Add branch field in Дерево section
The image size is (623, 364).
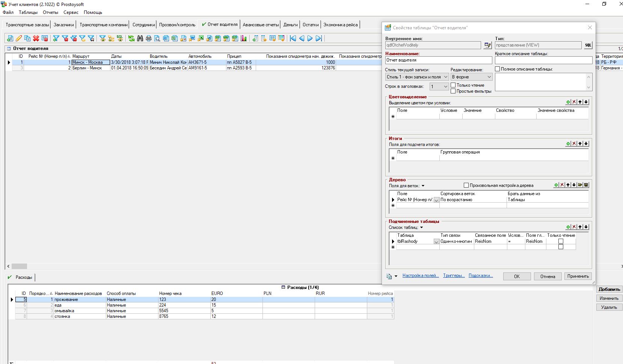pyautogui.click(x=556, y=185)
